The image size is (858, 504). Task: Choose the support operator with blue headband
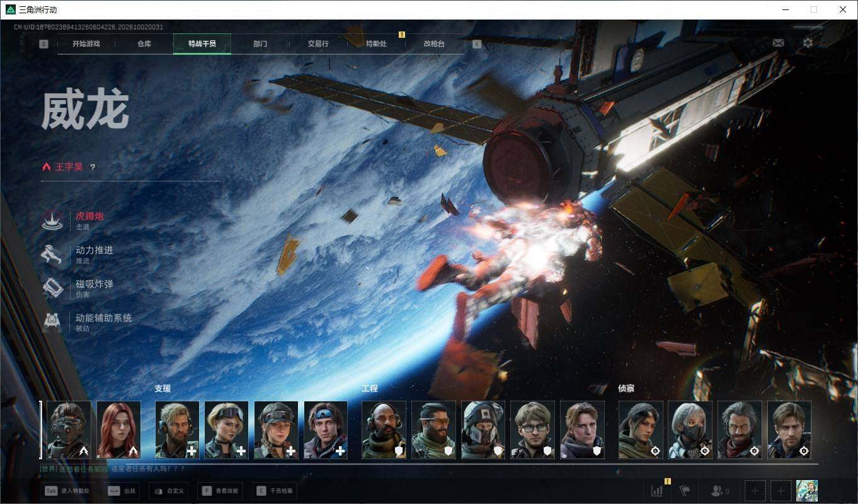click(326, 430)
